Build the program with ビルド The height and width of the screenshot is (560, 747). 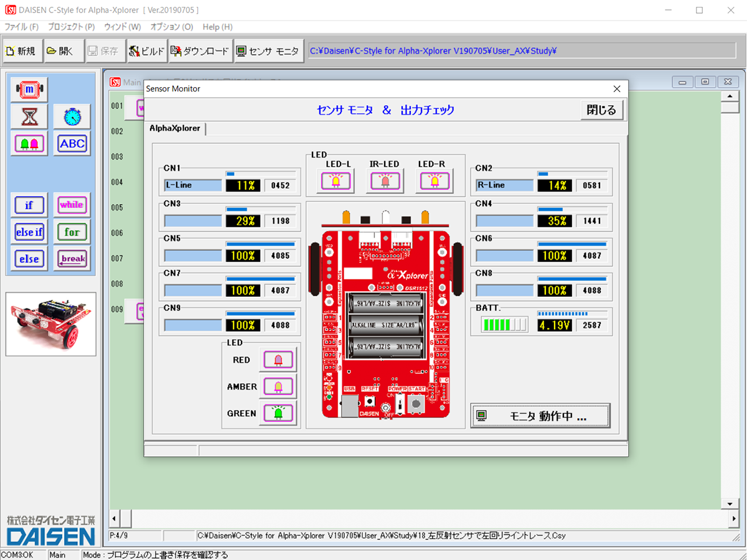[x=147, y=51]
